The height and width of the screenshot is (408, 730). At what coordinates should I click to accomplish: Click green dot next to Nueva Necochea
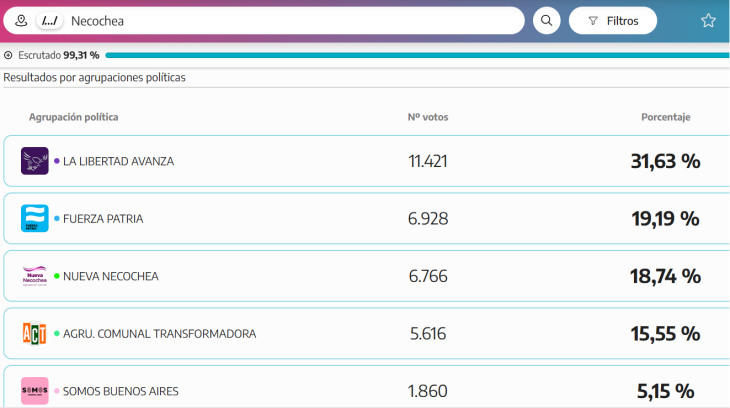click(57, 276)
